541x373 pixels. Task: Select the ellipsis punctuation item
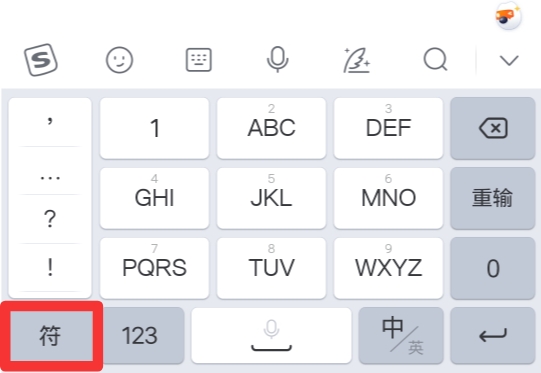pyautogui.click(x=50, y=171)
